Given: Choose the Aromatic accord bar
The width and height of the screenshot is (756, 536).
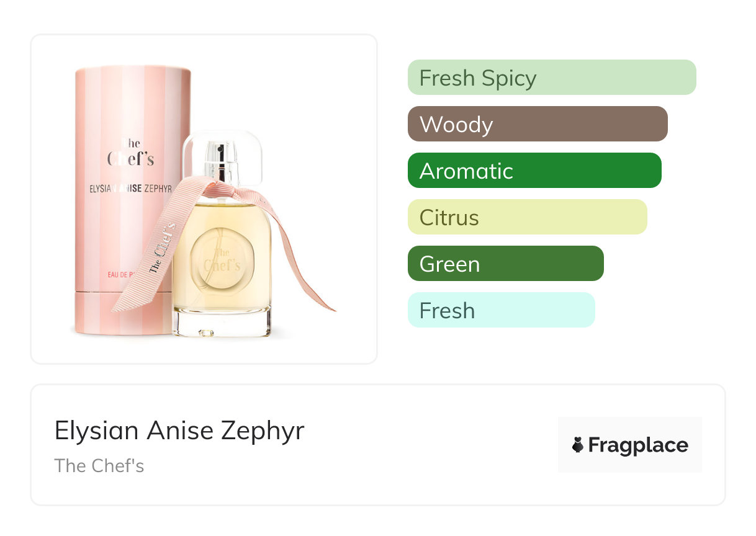Looking at the screenshot, I should point(534,171).
